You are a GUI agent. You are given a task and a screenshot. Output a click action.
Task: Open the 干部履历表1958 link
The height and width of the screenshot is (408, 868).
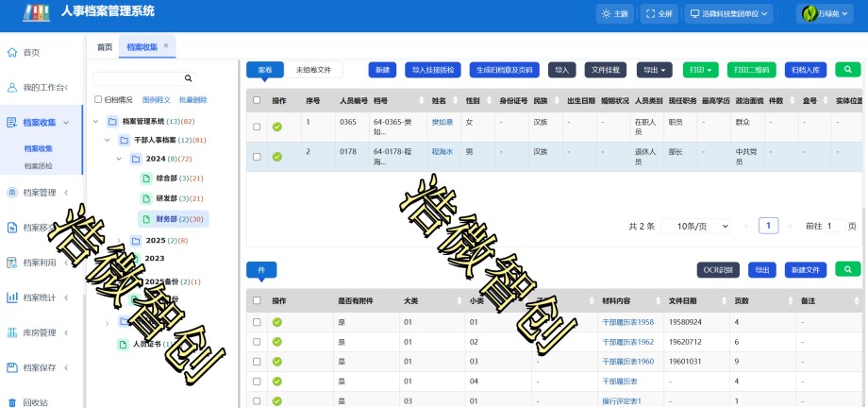click(627, 322)
